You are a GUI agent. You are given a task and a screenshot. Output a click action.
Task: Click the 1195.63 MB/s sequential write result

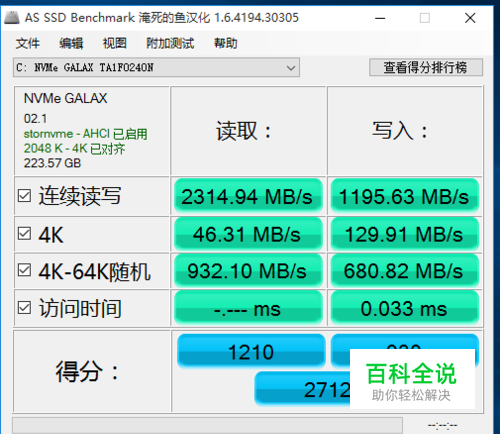[x=405, y=196]
